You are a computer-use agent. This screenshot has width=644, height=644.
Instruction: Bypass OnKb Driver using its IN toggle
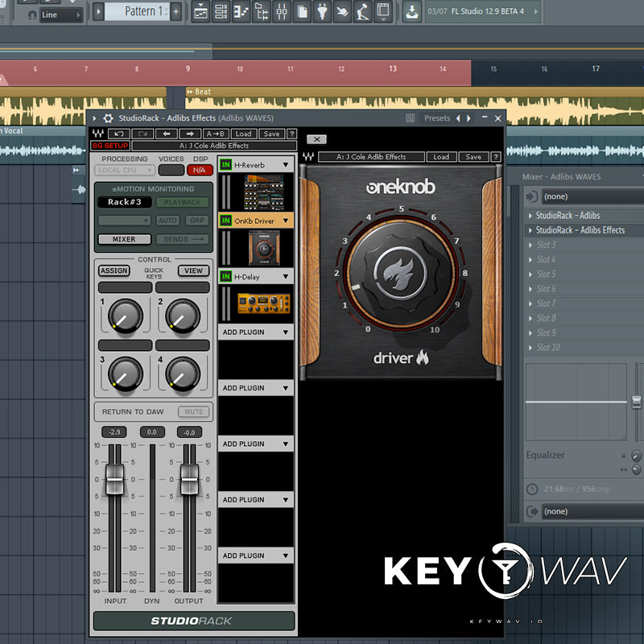click(x=225, y=221)
